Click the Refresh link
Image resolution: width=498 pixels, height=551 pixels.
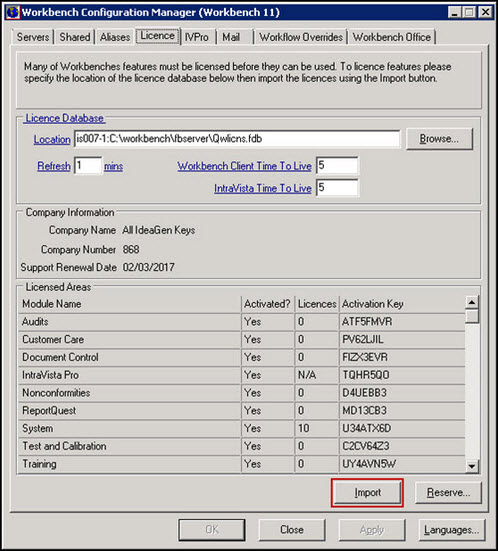coord(54,166)
